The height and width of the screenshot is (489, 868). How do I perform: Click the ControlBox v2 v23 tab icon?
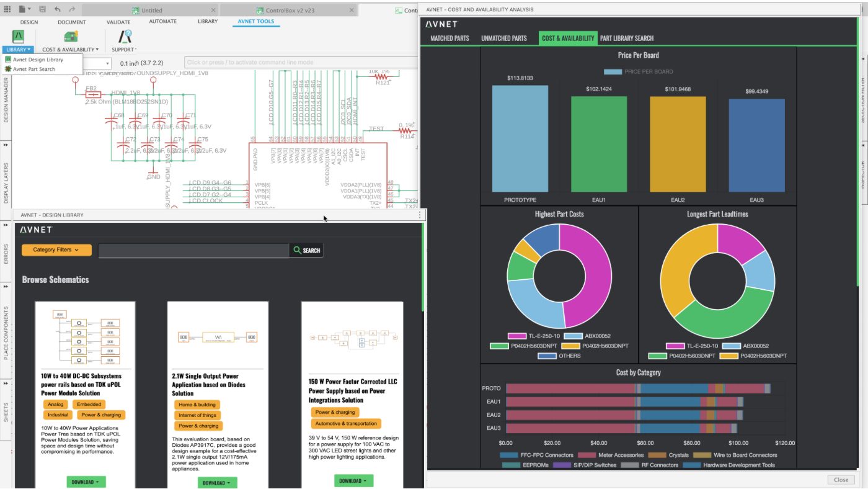259,11
